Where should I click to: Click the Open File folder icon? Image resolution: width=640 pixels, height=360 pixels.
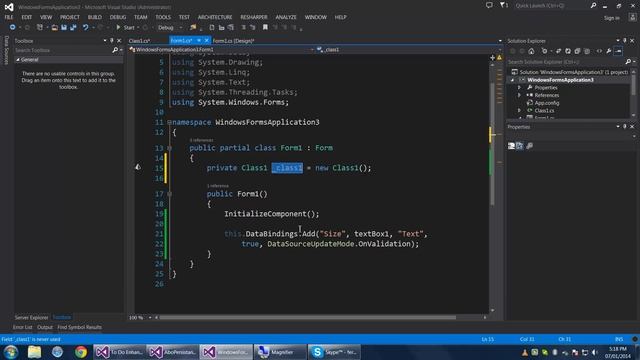pyautogui.click(x=54, y=27)
